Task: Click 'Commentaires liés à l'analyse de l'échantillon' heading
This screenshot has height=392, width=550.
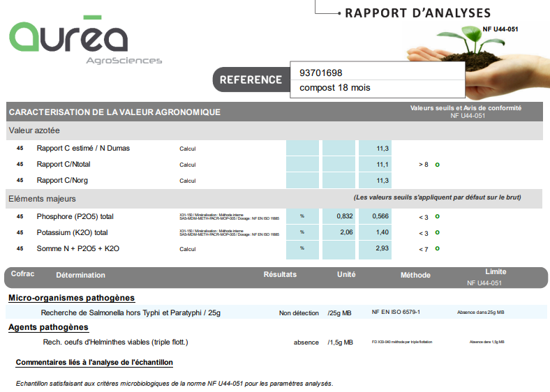Action: [94, 363]
